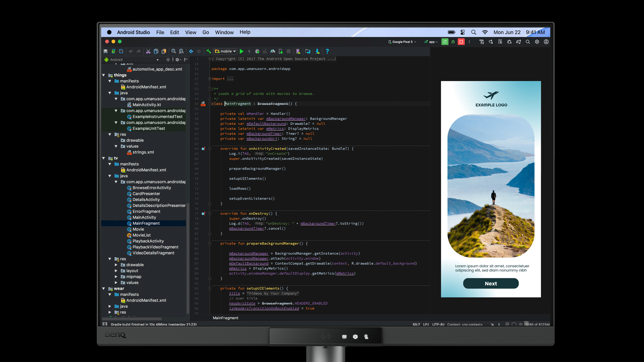Viewport: 644px width, 362px height.
Task: Click the collapse all icon in project panel
Action: 168,59
